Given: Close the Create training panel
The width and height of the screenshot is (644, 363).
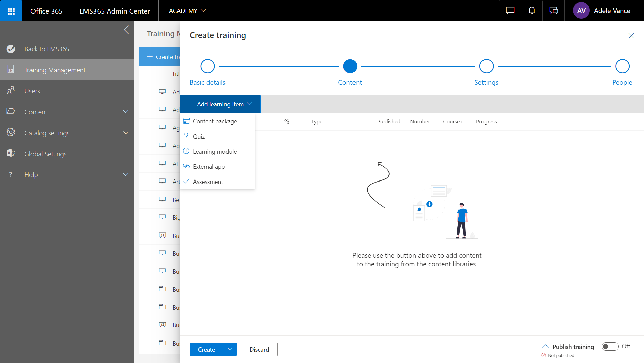Looking at the screenshot, I should coord(631,36).
